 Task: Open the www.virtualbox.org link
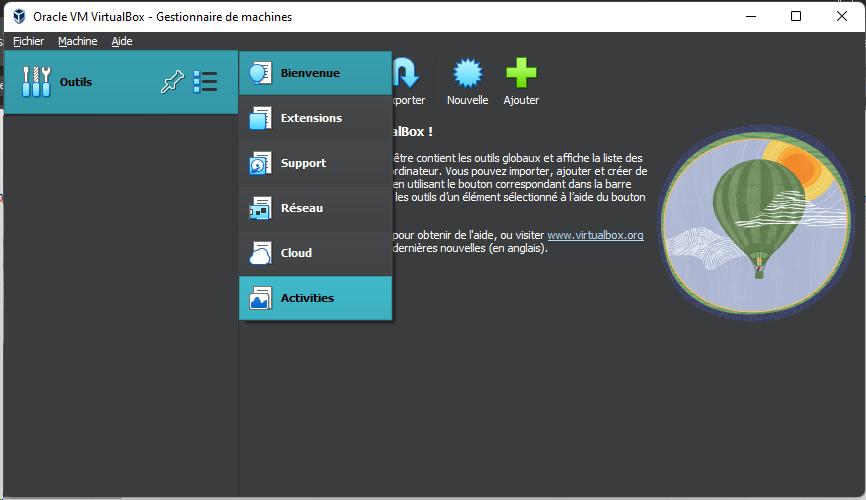tap(595, 235)
